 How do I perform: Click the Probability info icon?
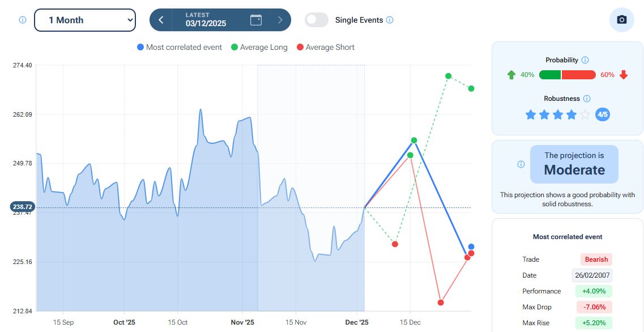(x=585, y=60)
